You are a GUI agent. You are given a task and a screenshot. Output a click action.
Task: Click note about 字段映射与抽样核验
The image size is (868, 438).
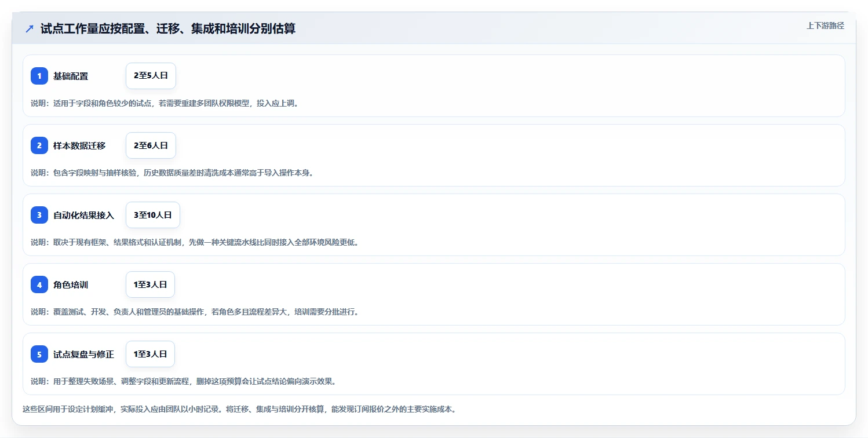click(x=172, y=173)
